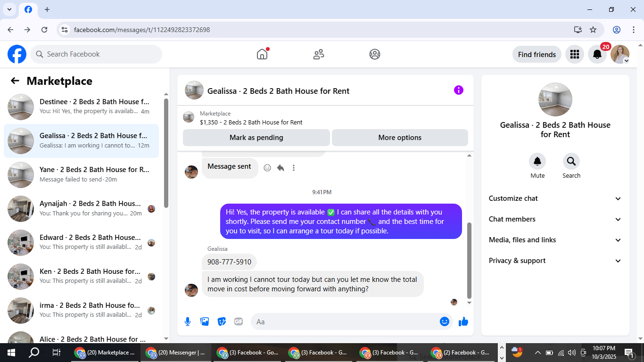Open the notifications bell

click(597, 54)
